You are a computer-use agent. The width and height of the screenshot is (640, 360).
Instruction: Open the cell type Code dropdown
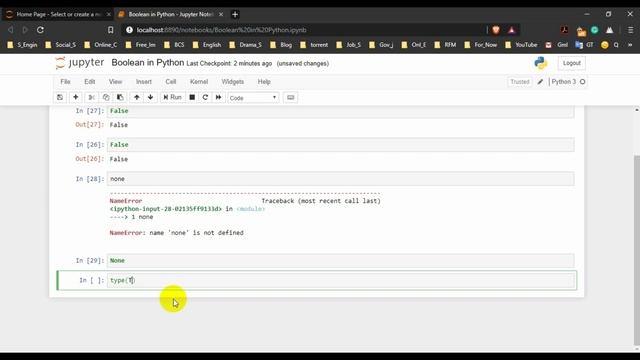[x=253, y=98]
